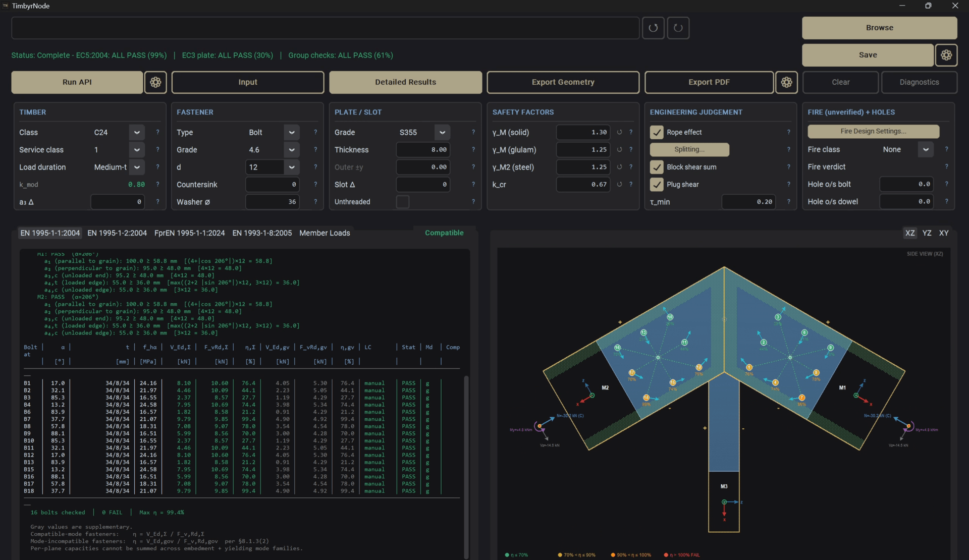
Task: Click the Run API button
Action: pyautogui.click(x=77, y=82)
